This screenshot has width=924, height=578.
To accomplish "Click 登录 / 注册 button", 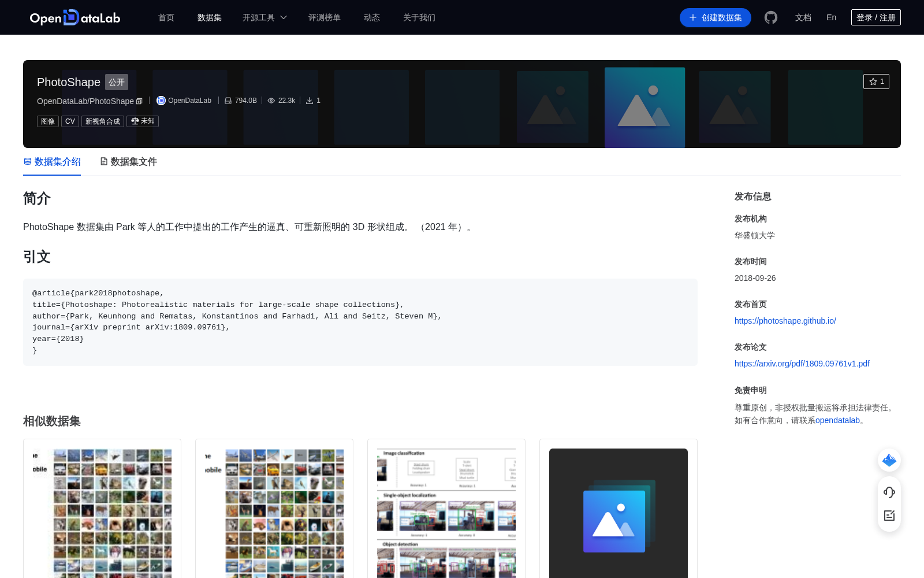I will click(876, 17).
